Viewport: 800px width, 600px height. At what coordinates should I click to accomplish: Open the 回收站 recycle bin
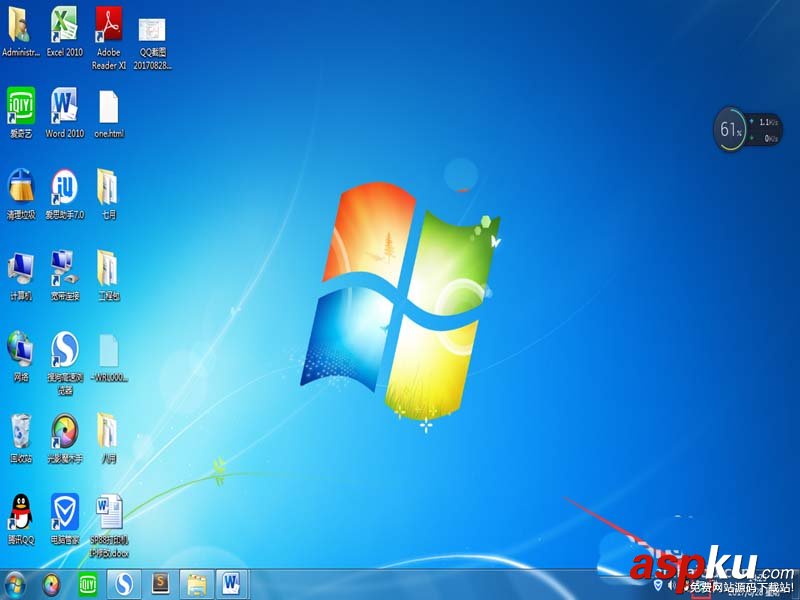pos(21,438)
